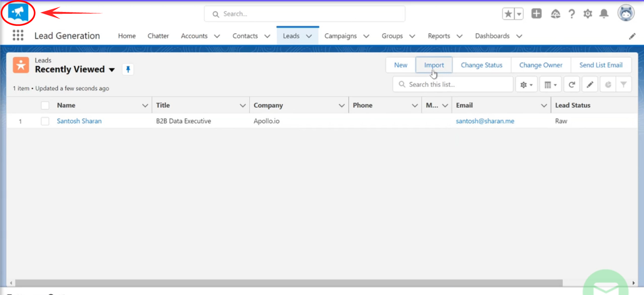
Task: Click the New lead button
Action: tap(401, 65)
